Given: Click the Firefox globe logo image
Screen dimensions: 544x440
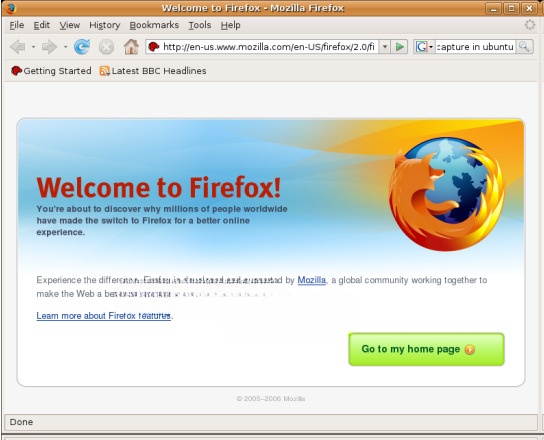Looking at the screenshot, I should 447,193.
